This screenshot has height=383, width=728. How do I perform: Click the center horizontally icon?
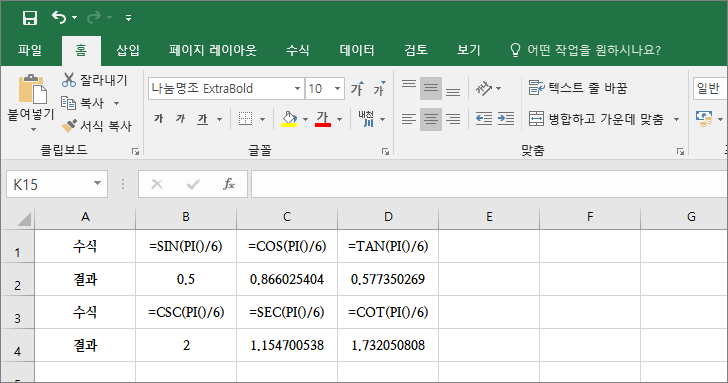(431, 119)
